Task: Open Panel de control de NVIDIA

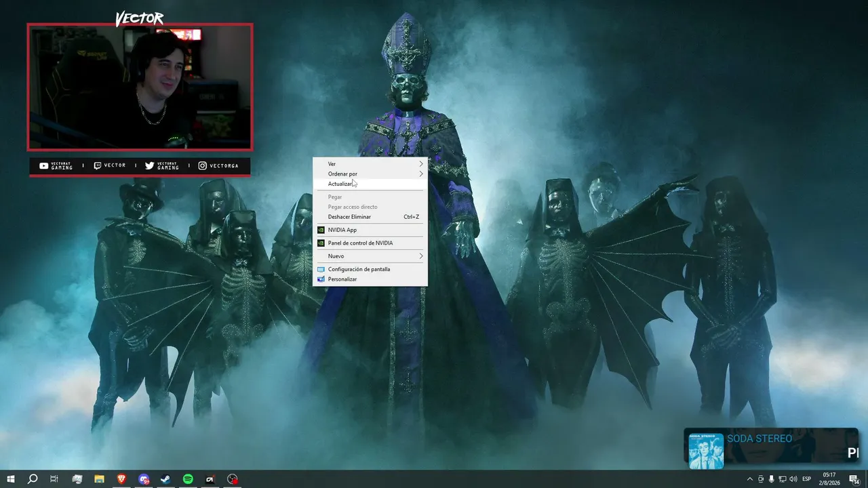Action: point(370,243)
